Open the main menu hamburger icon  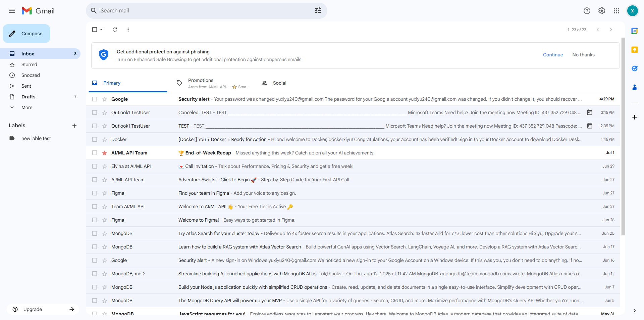[x=12, y=11]
